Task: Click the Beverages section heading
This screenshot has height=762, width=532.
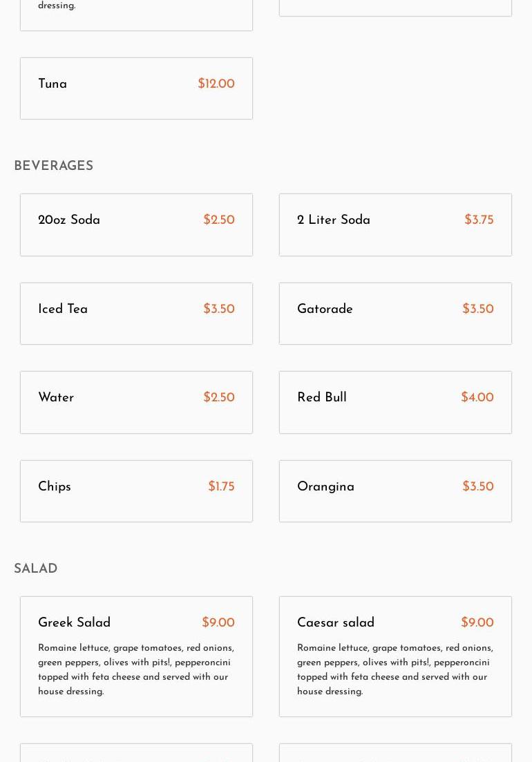Action: point(53,166)
